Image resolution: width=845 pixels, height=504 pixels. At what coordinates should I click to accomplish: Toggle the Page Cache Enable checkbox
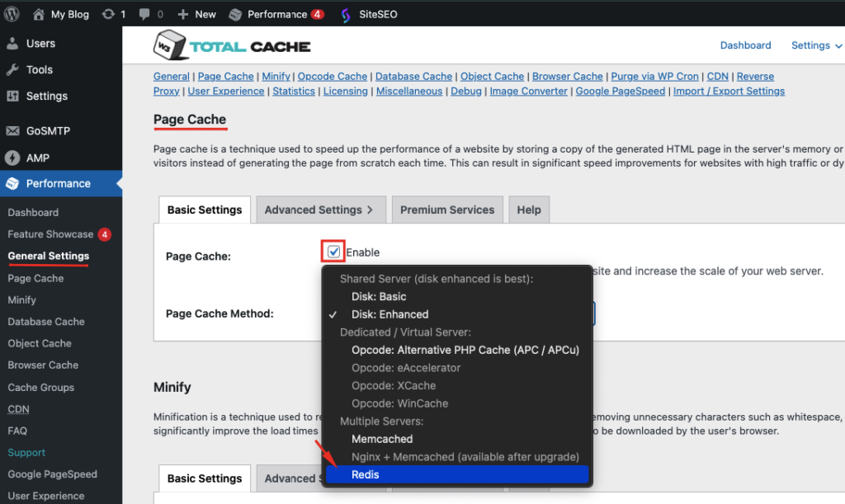333,252
